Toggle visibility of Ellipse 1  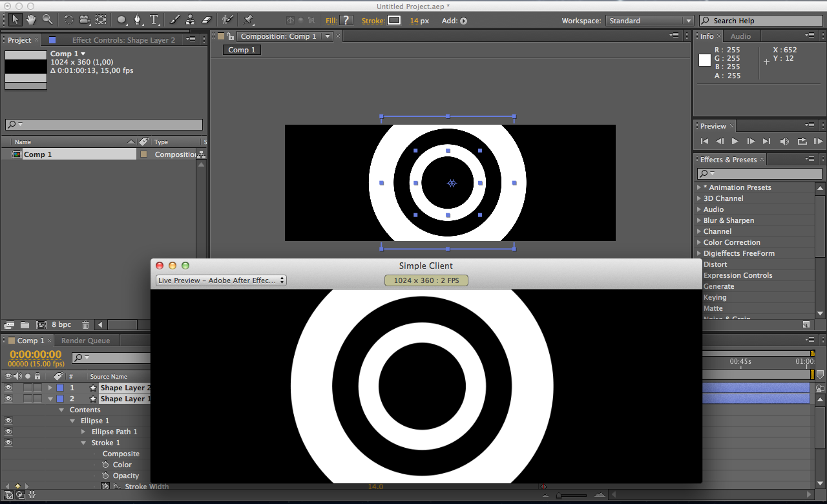[8, 421]
